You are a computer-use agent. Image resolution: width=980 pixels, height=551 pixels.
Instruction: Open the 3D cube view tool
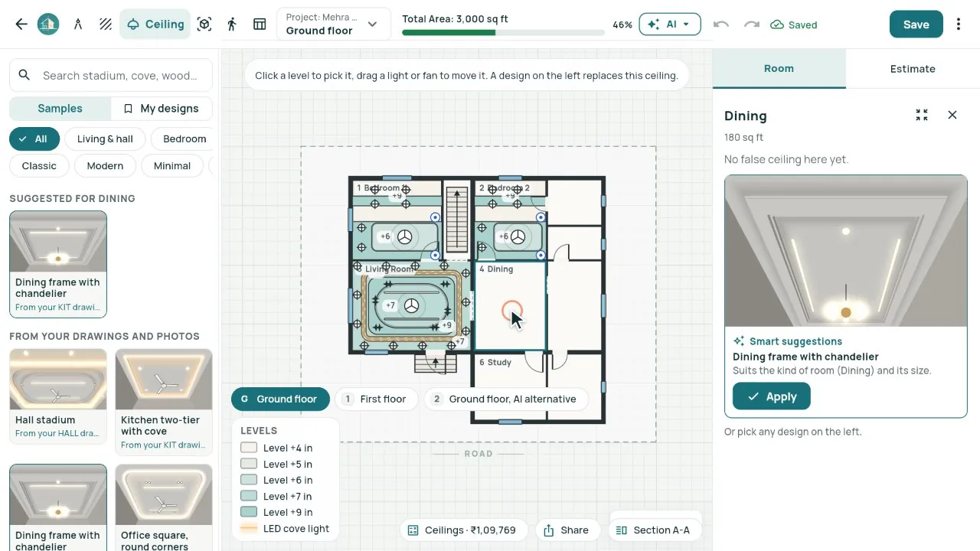[204, 24]
